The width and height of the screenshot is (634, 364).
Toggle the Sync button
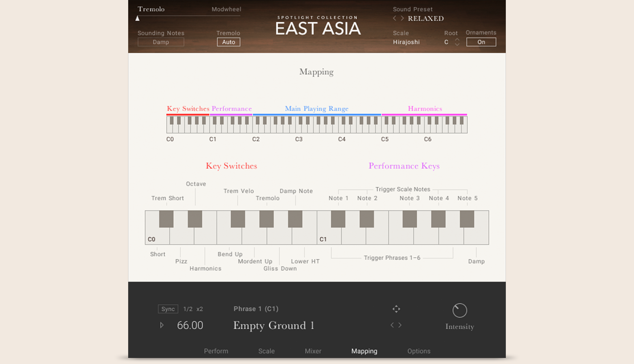click(168, 309)
